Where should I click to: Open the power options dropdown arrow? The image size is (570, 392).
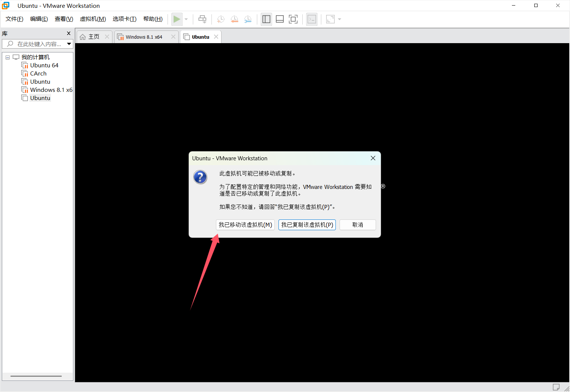click(186, 19)
